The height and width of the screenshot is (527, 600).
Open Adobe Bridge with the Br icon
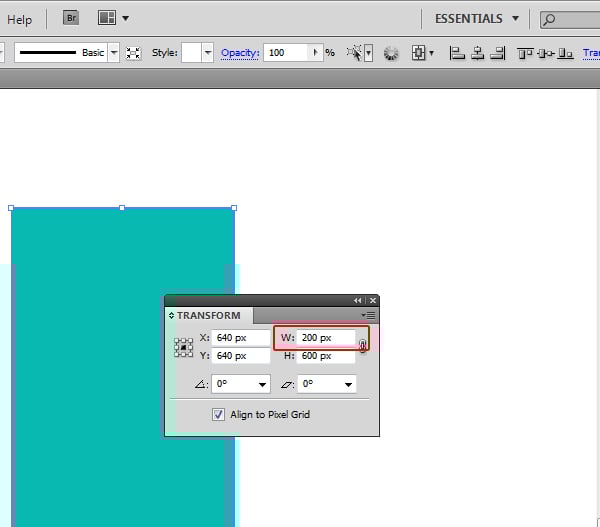coord(71,18)
